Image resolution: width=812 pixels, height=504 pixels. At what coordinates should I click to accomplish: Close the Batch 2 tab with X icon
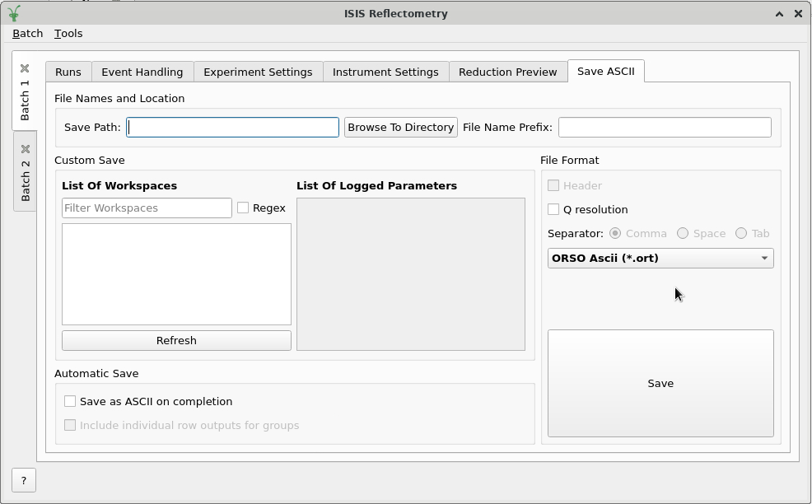point(25,149)
